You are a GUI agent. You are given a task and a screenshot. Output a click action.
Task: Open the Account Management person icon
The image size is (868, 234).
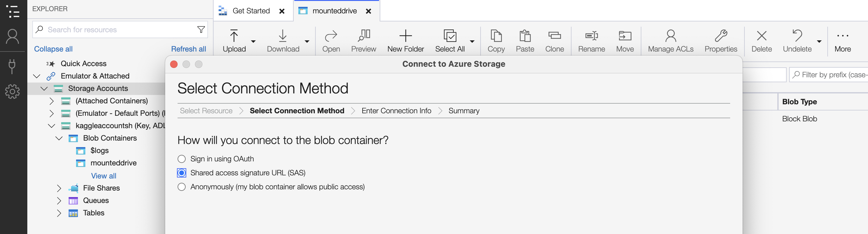point(12,36)
